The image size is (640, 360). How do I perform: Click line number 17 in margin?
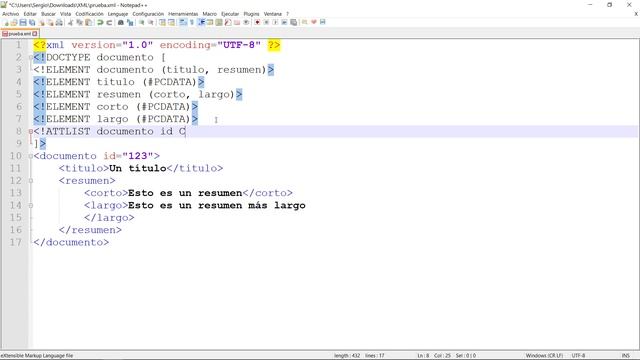tap(16, 242)
